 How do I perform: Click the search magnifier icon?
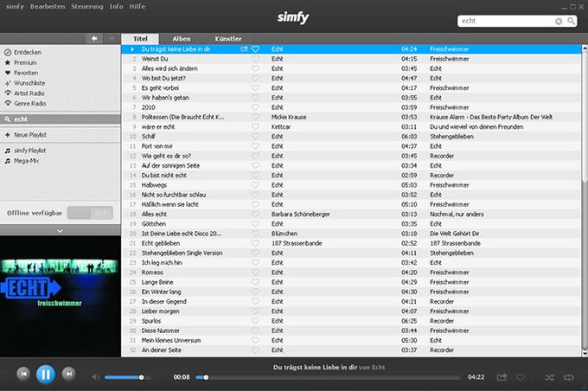click(x=571, y=21)
